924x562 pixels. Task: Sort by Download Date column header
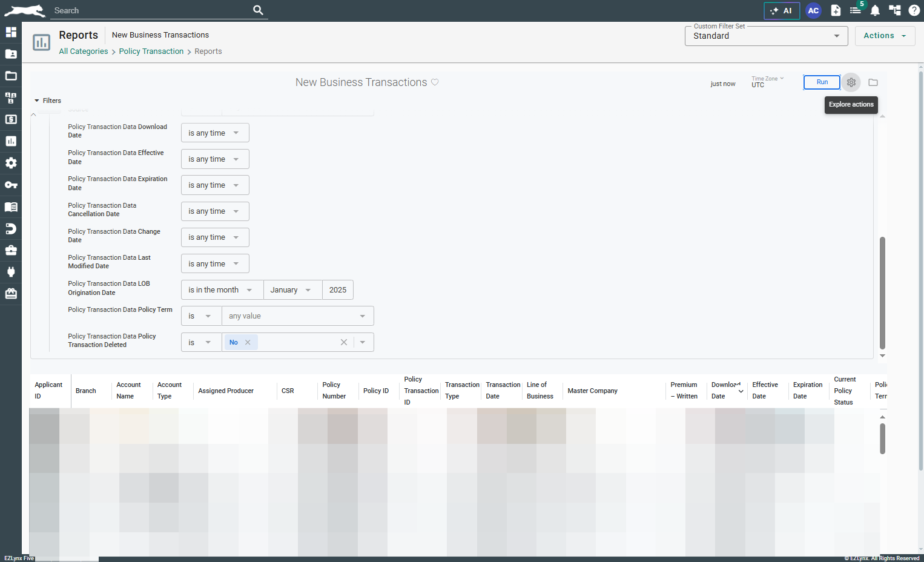(x=727, y=391)
